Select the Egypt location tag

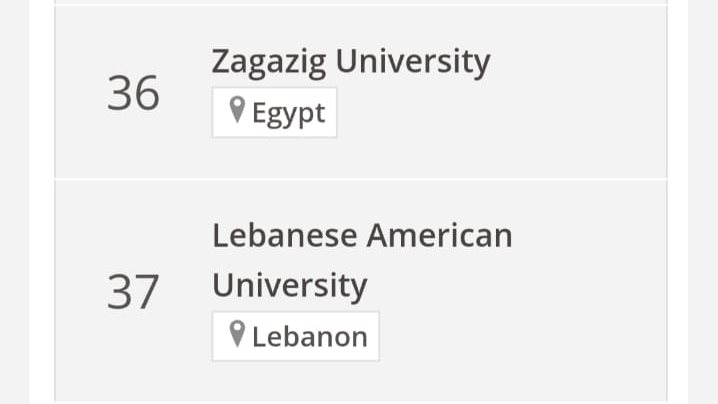coord(274,112)
